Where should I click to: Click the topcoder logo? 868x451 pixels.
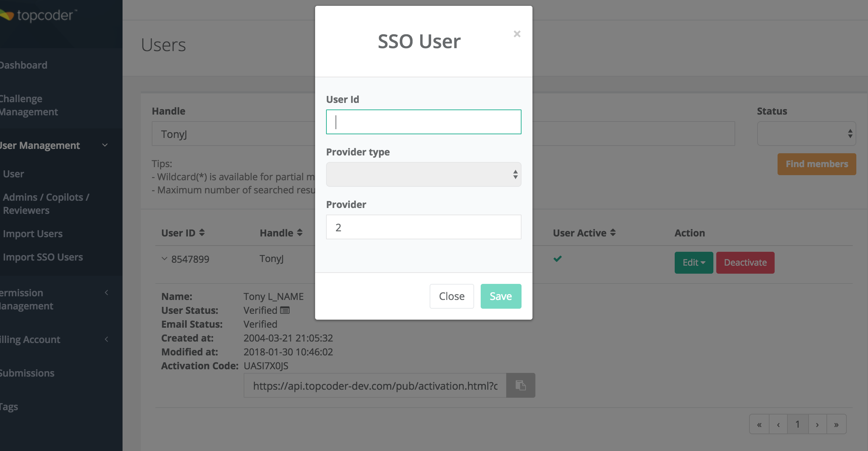(38, 15)
